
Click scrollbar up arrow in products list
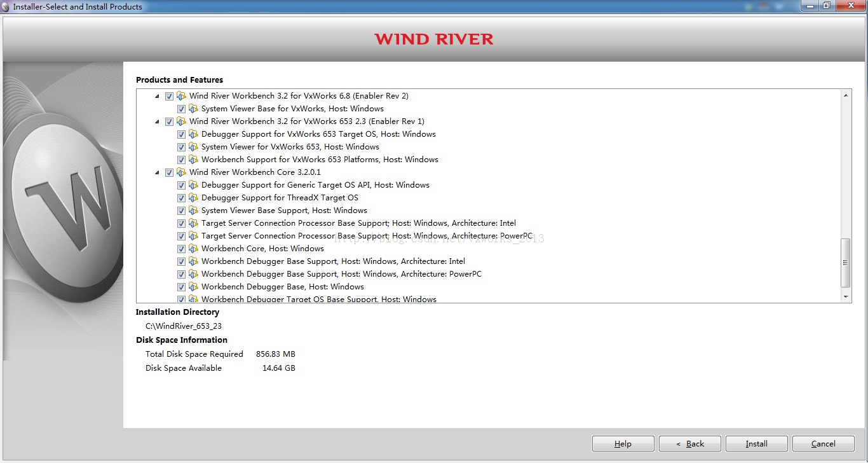click(x=846, y=95)
